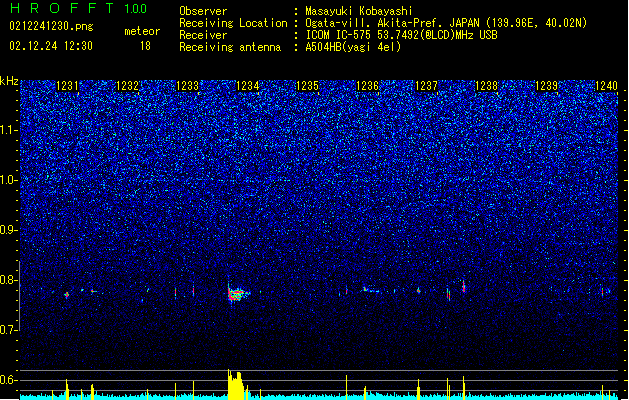Click the observer name Masayuki Kobayashi
Screen dimensions: 629x400
point(359,11)
